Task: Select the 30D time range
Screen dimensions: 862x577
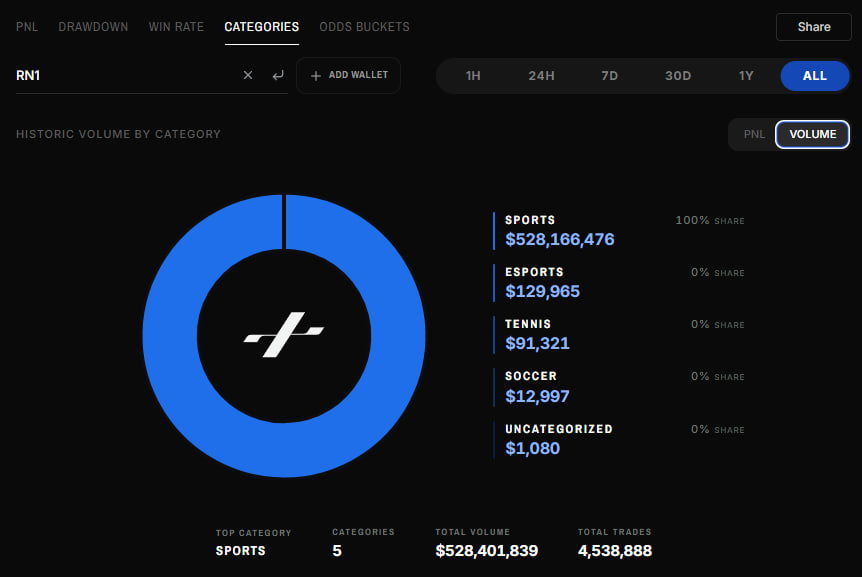Action: click(678, 76)
